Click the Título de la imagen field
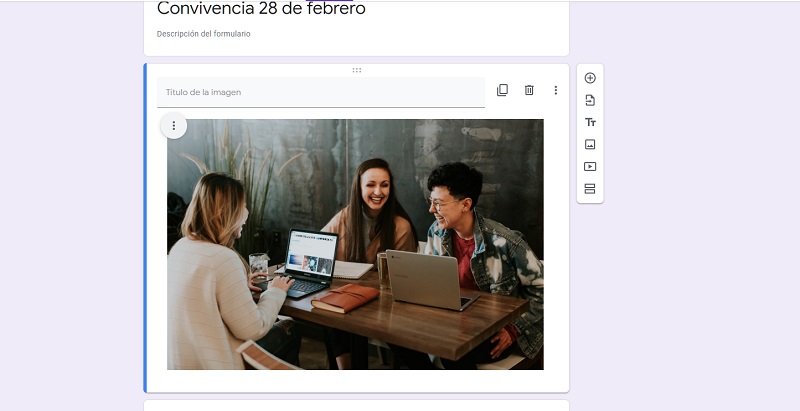 pos(321,92)
